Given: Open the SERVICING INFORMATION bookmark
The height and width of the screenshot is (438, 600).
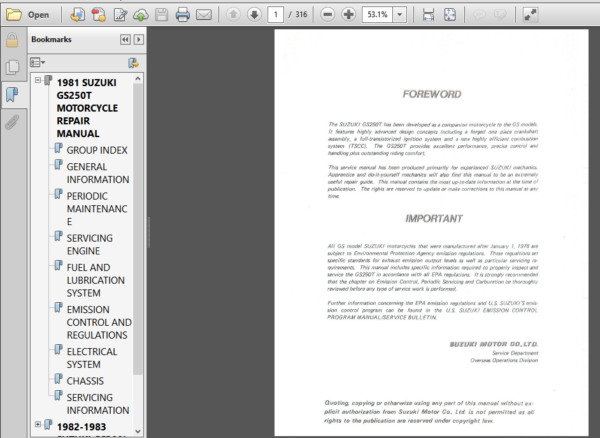Looking at the screenshot, I should coord(98,404).
